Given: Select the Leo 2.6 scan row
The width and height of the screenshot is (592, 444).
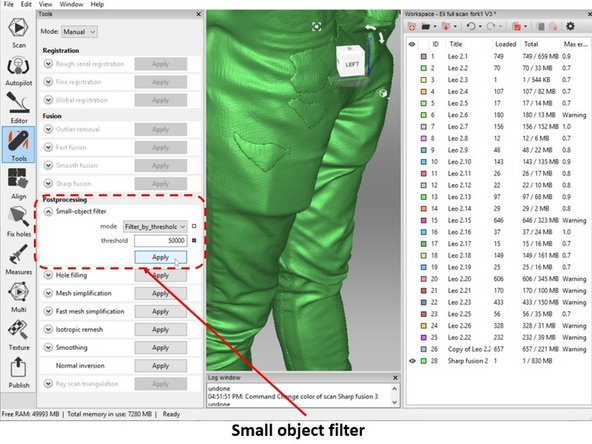Looking at the screenshot, I should pos(498,115).
